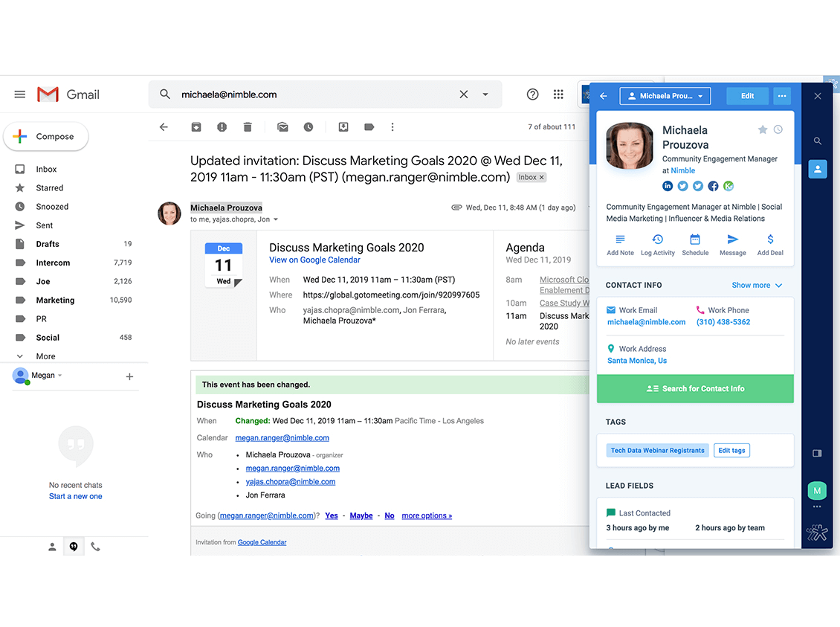Click Add Deal dollar action
The height and width of the screenshot is (627, 840).
(770, 245)
